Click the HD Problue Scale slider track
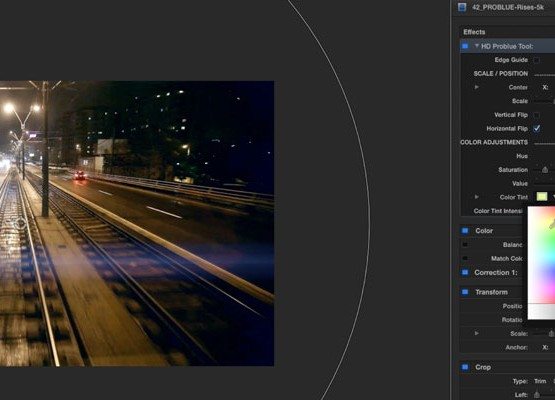This screenshot has height=400, width=555. click(544, 101)
